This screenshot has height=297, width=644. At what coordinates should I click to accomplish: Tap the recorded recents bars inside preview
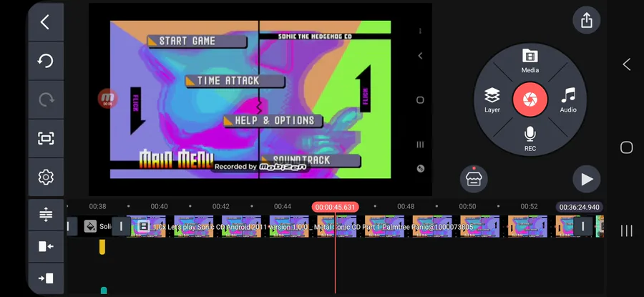pyautogui.click(x=420, y=144)
